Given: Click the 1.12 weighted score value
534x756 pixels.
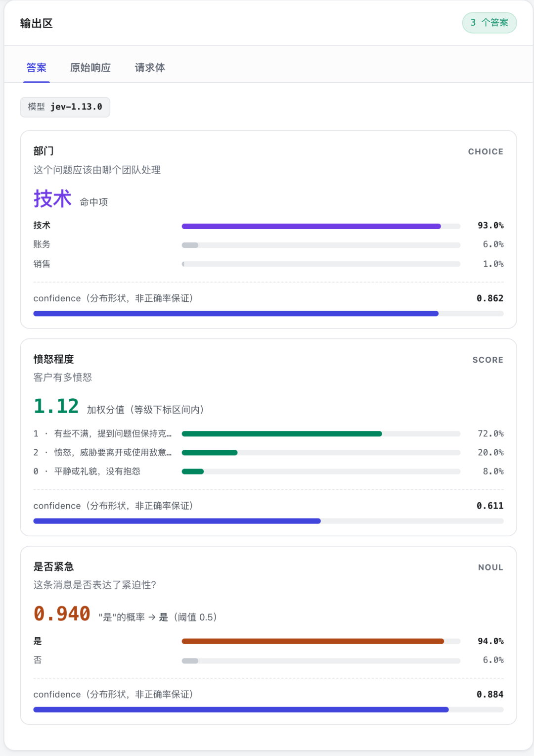Looking at the screenshot, I should (56, 406).
